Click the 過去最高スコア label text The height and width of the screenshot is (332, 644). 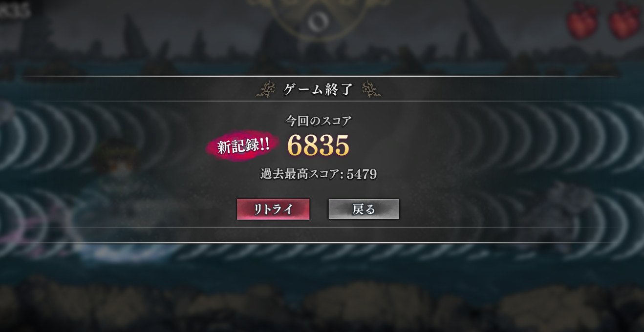299,174
